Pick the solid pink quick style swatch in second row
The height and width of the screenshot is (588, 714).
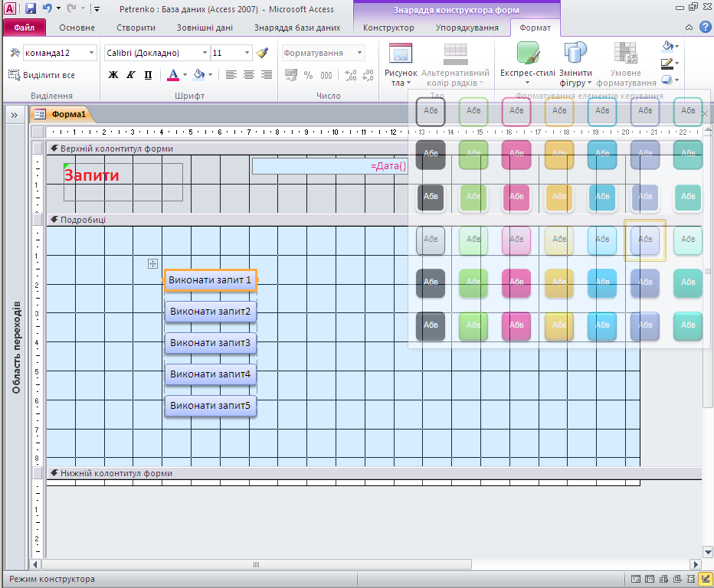coord(516,155)
